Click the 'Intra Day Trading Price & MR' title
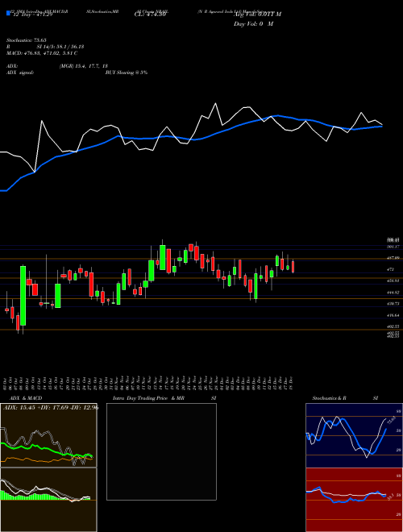This screenshot has width=403, height=532. click(x=148, y=398)
